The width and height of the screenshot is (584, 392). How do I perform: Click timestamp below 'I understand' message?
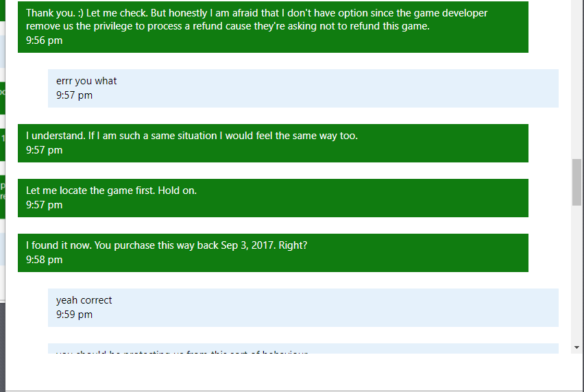tap(45, 150)
